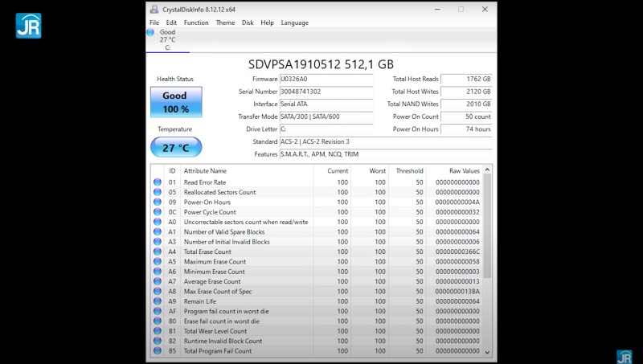643x364 pixels.
Task: Click status orb for Number of Valid Spare Blocks
Action: click(x=158, y=231)
